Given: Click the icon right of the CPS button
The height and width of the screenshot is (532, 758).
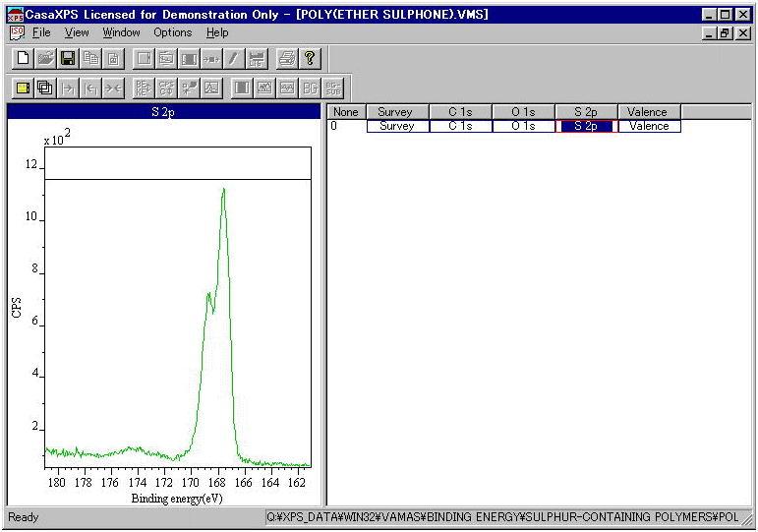Looking at the screenshot, I should (x=189, y=89).
